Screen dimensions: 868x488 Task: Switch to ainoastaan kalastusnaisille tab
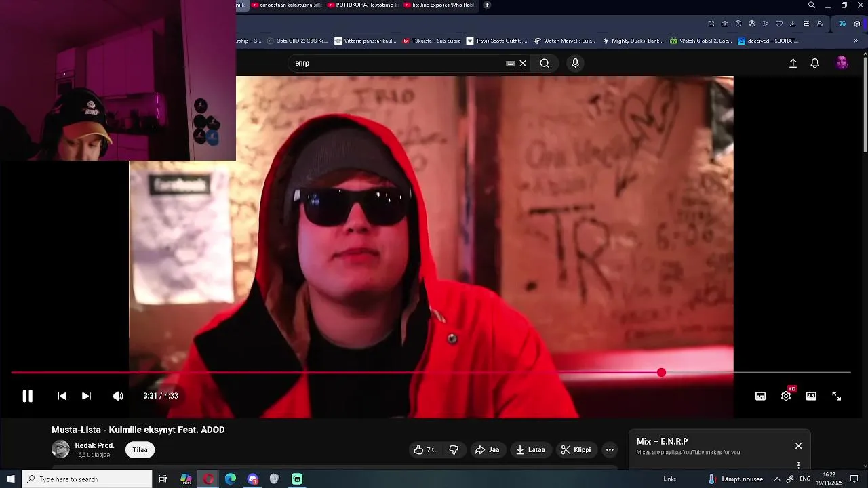(x=286, y=5)
